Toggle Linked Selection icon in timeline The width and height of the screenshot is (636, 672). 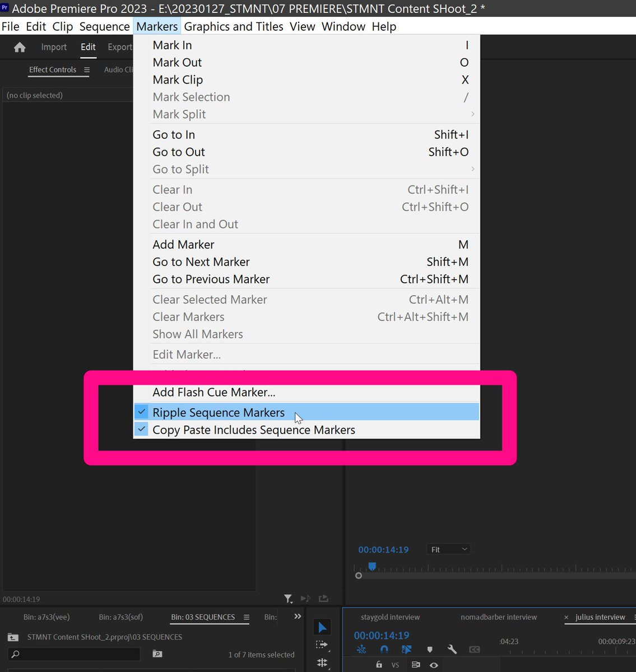407,650
